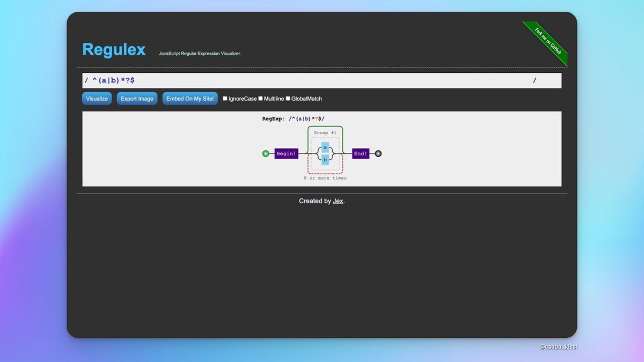Click the gray end circle in diagram
The height and width of the screenshot is (362, 644).
click(x=378, y=153)
